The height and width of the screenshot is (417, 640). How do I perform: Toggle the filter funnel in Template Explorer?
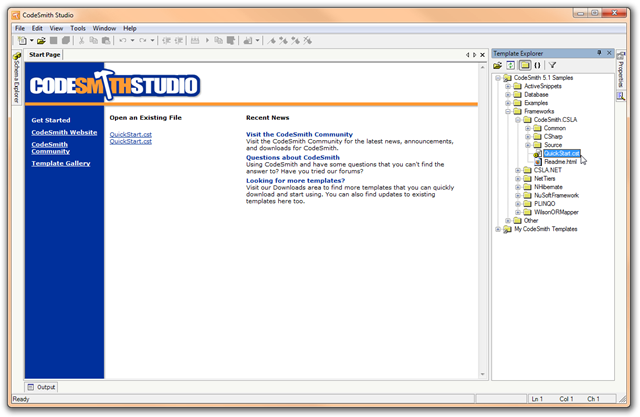point(552,65)
